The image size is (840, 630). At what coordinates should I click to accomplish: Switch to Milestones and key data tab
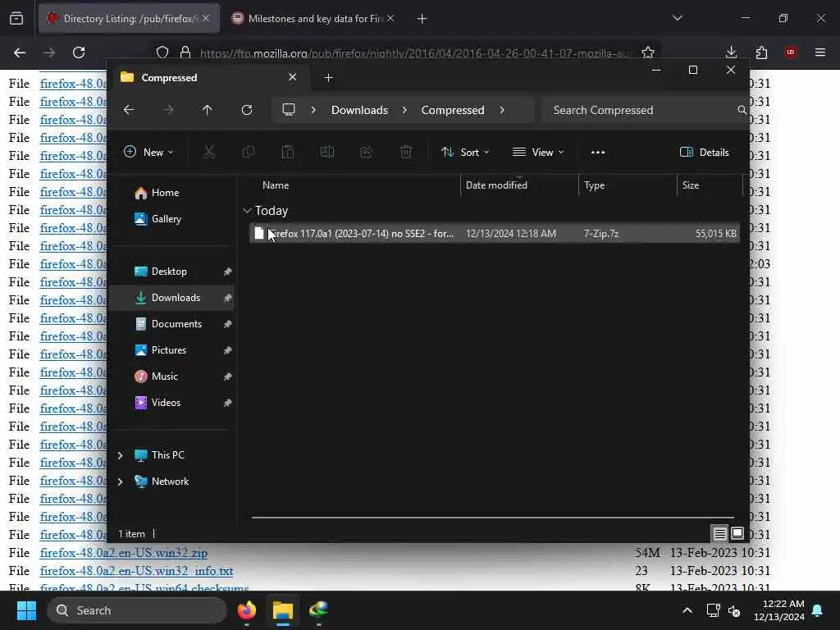tap(313, 18)
